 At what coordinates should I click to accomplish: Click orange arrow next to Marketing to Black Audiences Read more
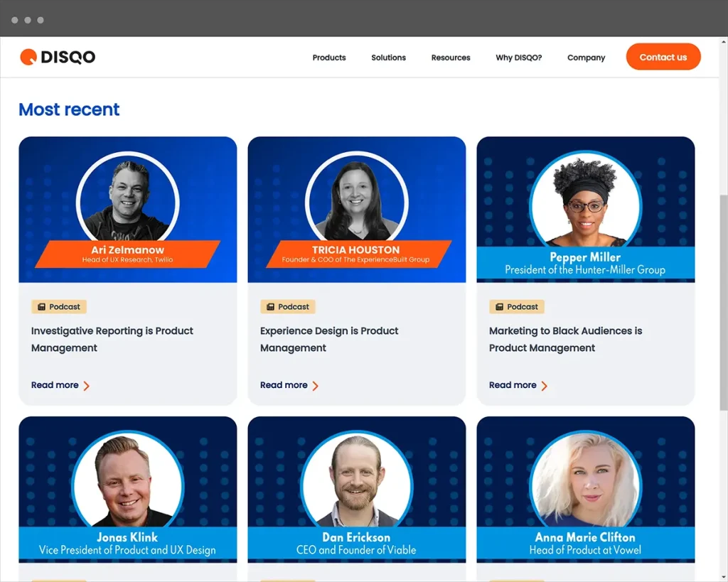(544, 386)
